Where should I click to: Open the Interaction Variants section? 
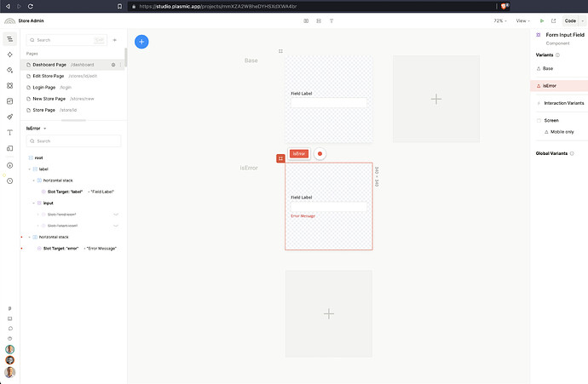[563, 103]
